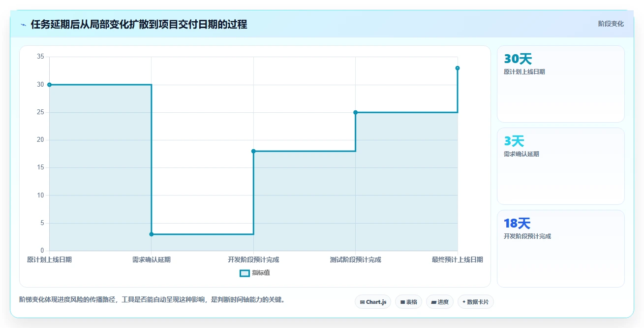Click the 需求确认延期 card caption
Viewport: 644px width, 328px height.
521,154
